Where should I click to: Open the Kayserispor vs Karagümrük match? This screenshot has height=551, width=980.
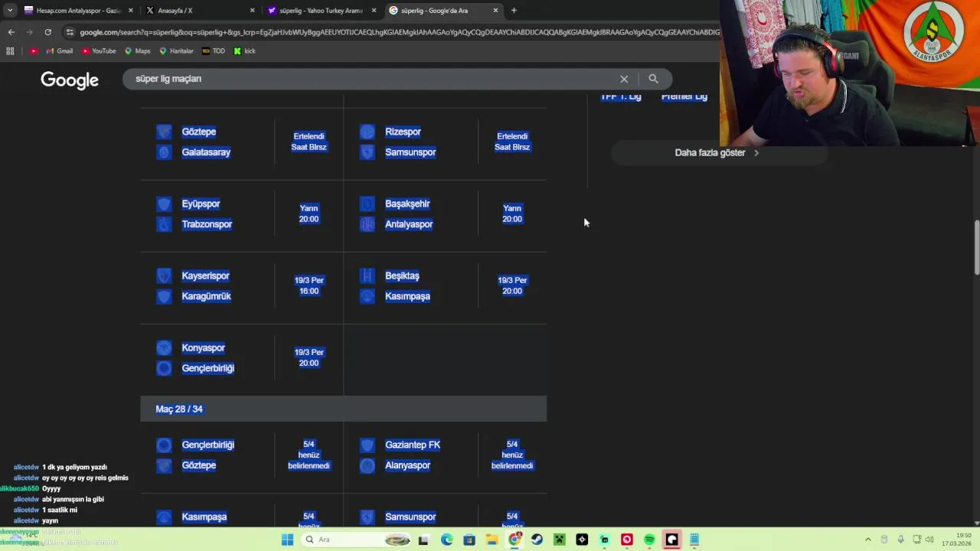point(241,286)
